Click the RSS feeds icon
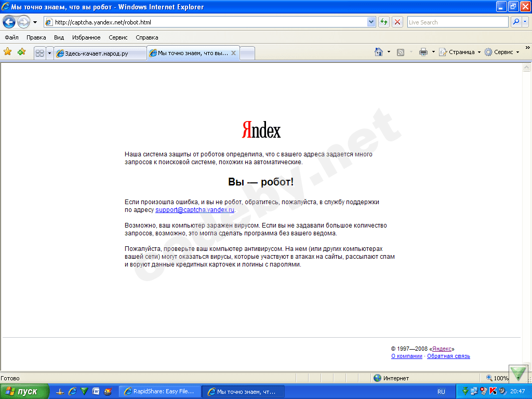The width and height of the screenshot is (532, 399). (401, 52)
